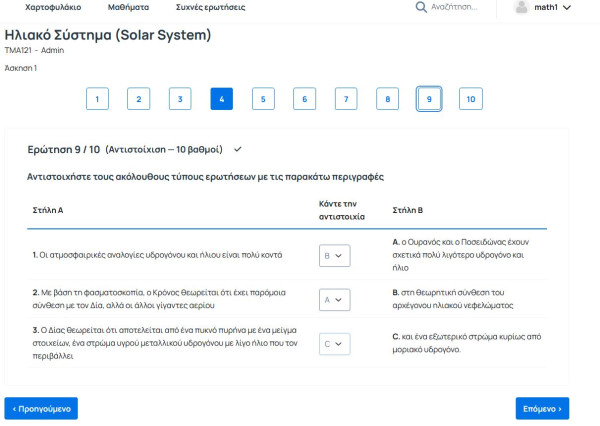The height and width of the screenshot is (426, 600).
Task: Select question number 8
Action: (387, 99)
